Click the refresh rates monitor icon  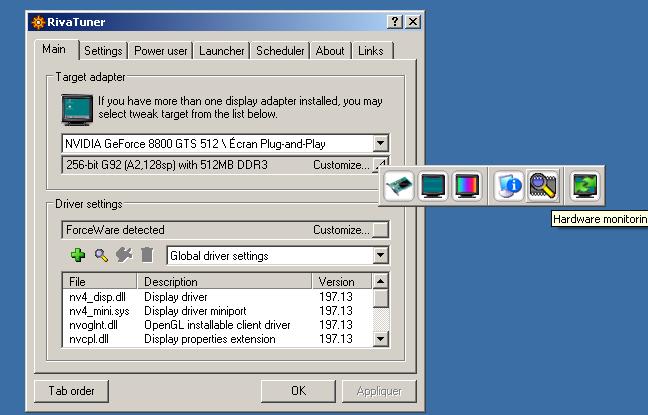pos(585,186)
